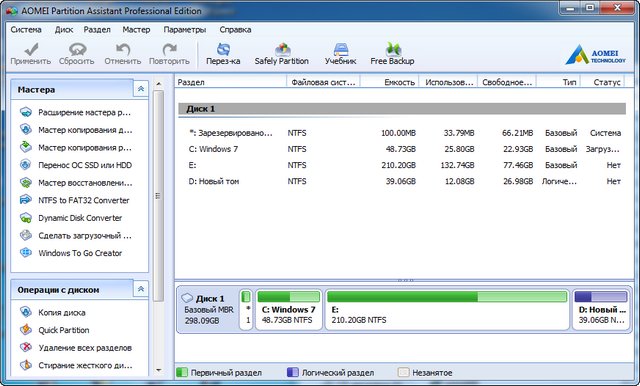Click the NTFS to FAT32 Converter icon
The height and width of the screenshot is (386, 640).
26,200
